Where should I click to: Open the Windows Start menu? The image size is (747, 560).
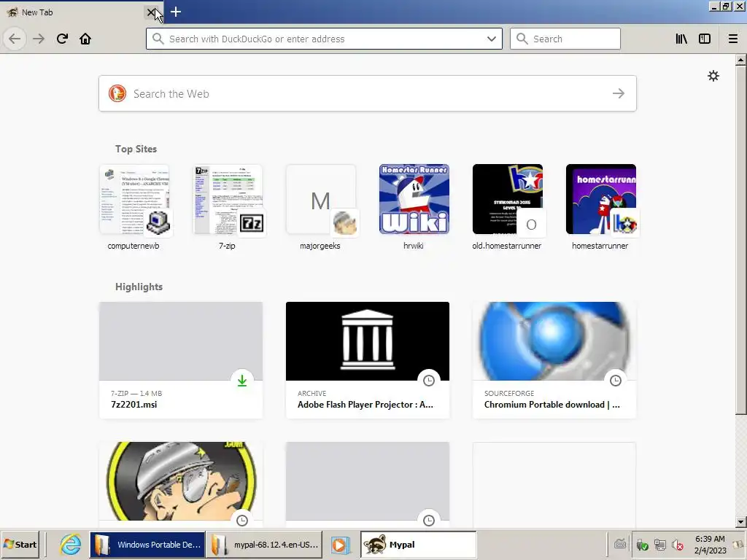pos(20,544)
